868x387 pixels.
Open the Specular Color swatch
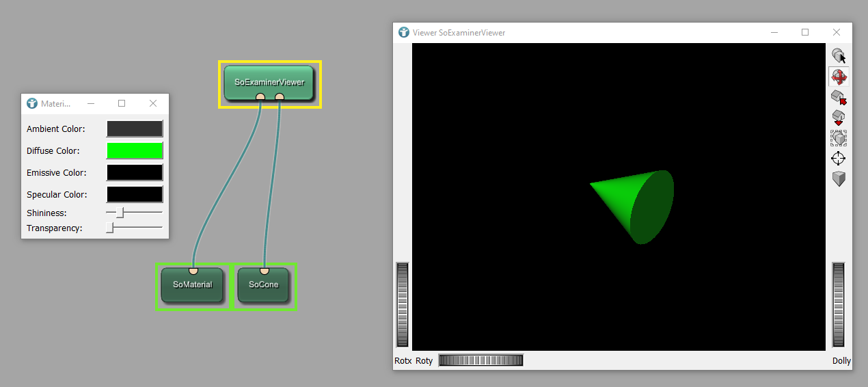click(x=135, y=194)
